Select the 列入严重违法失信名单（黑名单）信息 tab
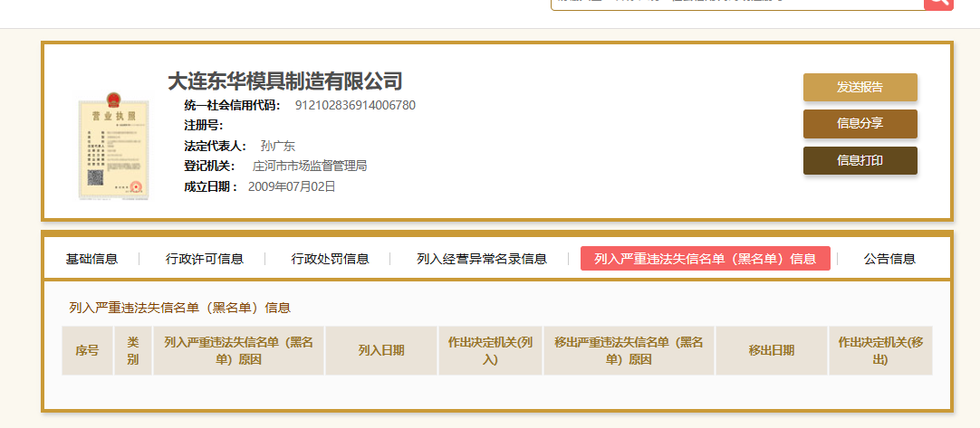 point(705,259)
